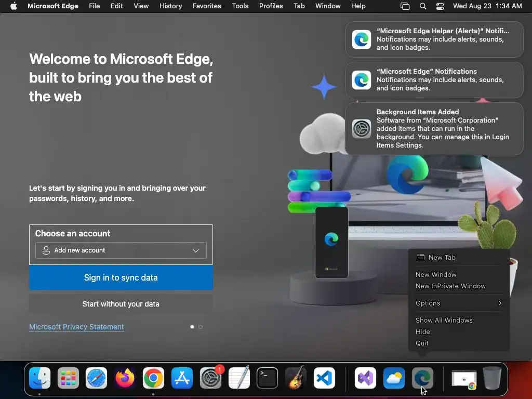The image size is (532, 399).
Task: Open Finder from the dock
Action: (39, 378)
